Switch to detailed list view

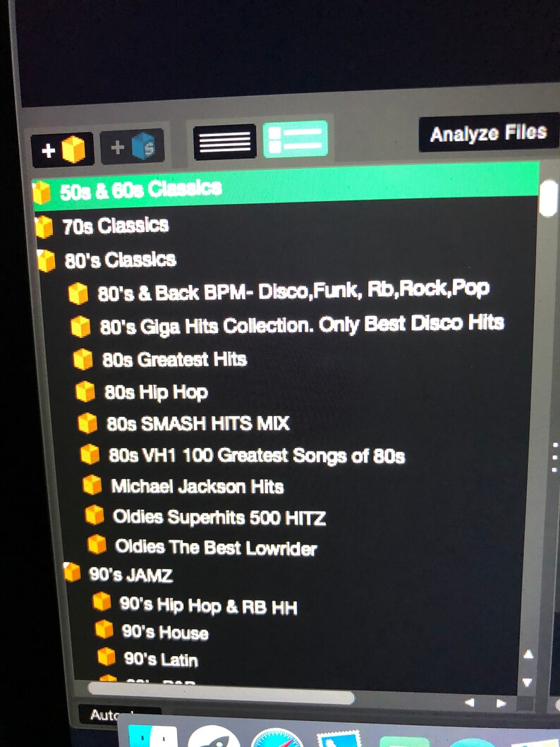click(x=296, y=139)
